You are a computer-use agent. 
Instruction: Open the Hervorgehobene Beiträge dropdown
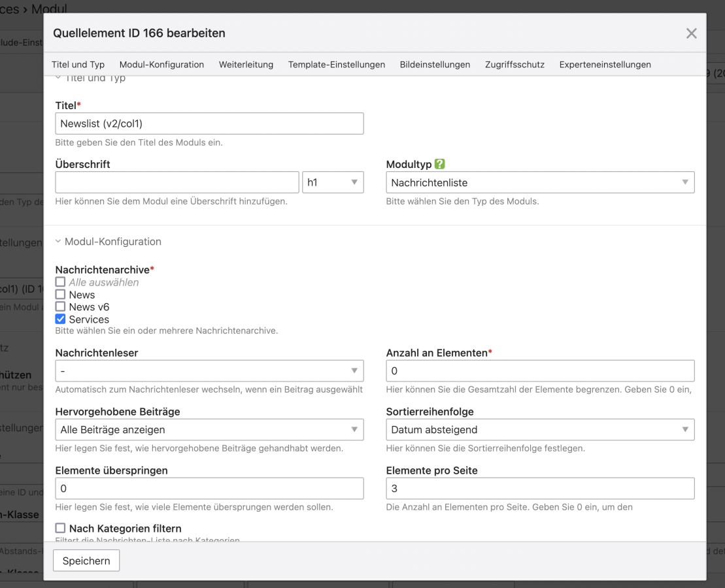pos(209,429)
